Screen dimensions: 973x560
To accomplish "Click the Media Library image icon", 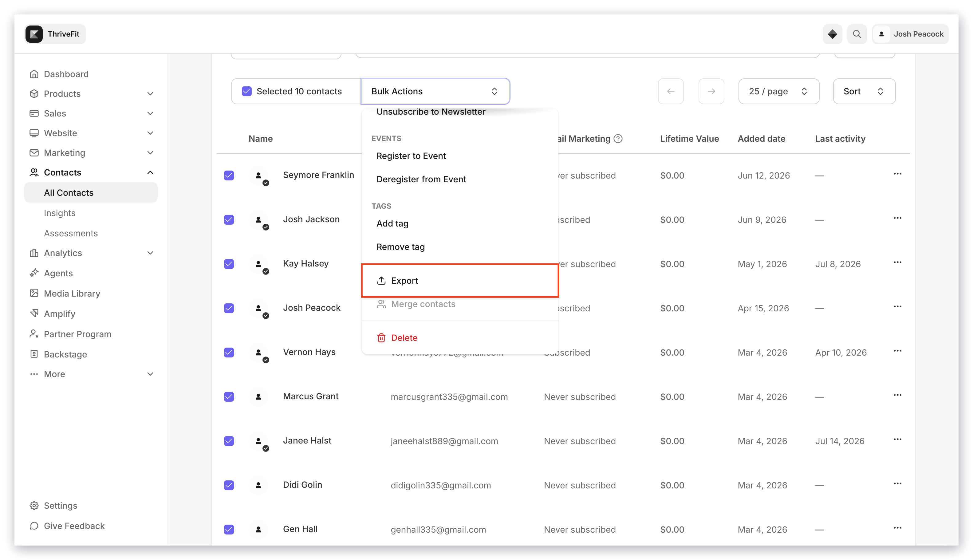I will pyautogui.click(x=34, y=293).
